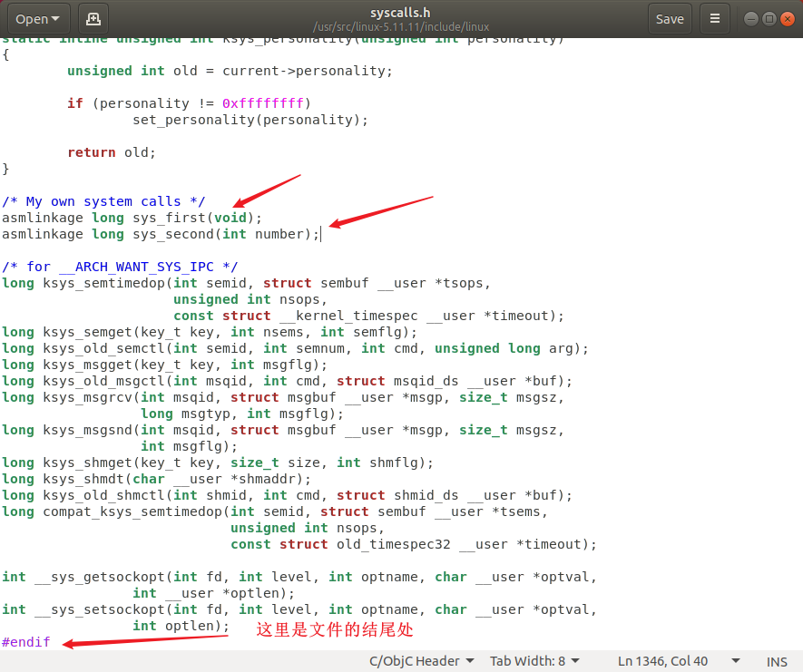
Task: Click the new document icon button
Action: tap(93, 19)
